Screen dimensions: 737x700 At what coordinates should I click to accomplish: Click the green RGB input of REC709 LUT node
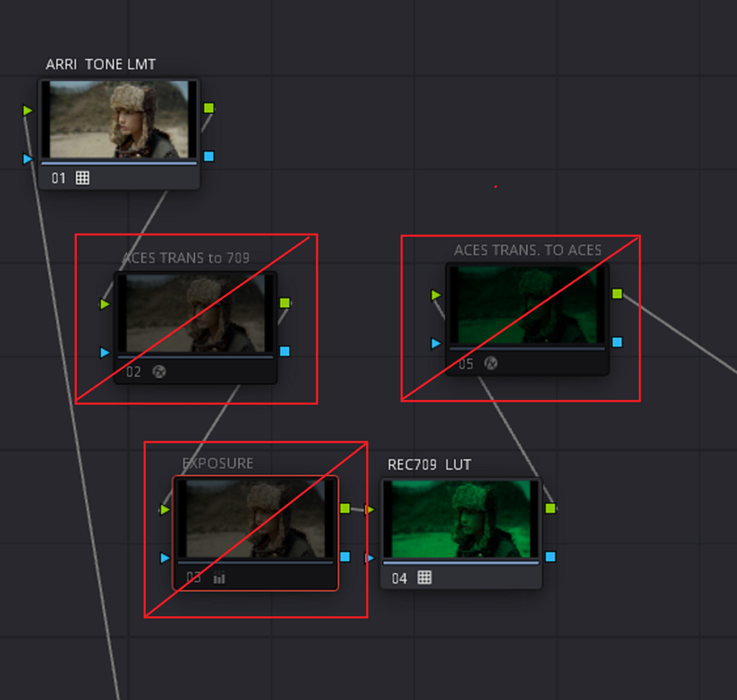pos(370,509)
